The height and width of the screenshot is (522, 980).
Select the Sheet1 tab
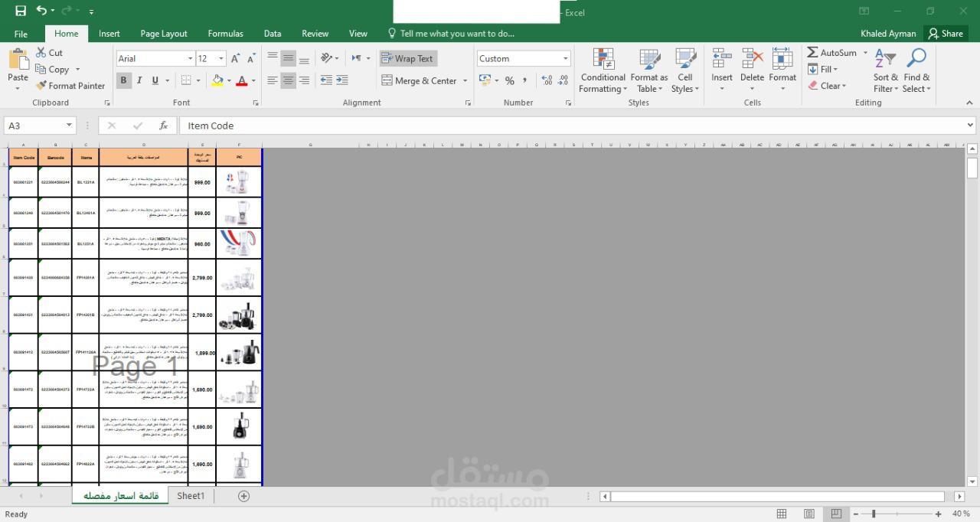(190, 495)
